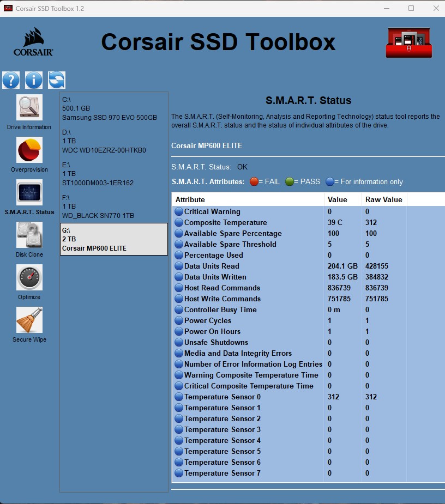This screenshot has height=504, width=445.
Task: Select the E:\ ST1000DM003 drive
Action: (114, 174)
